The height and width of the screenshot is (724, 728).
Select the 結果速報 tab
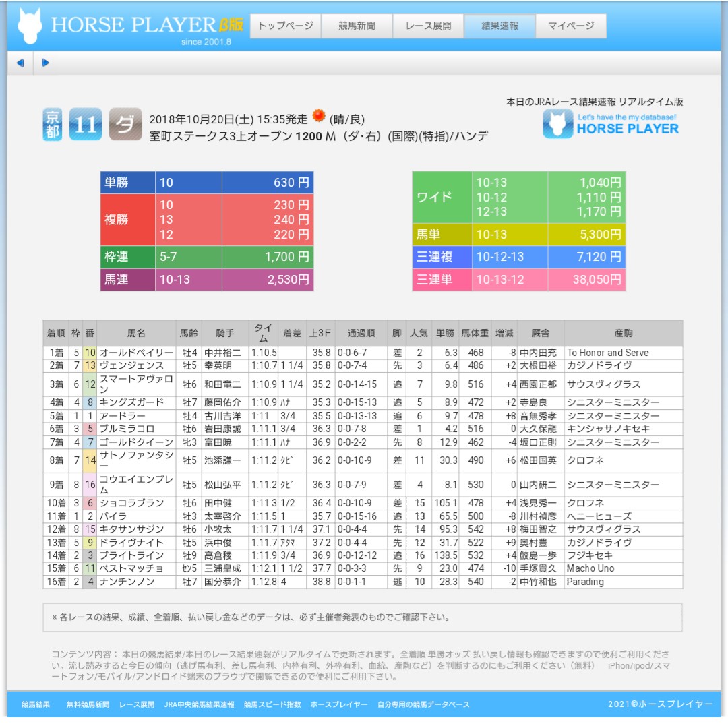coord(499,26)
